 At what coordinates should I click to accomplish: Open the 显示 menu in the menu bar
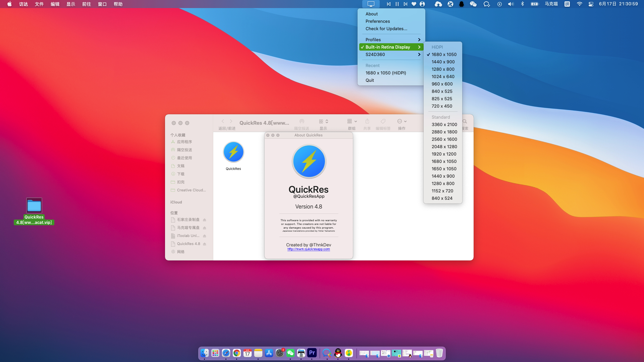click(71, 4)
